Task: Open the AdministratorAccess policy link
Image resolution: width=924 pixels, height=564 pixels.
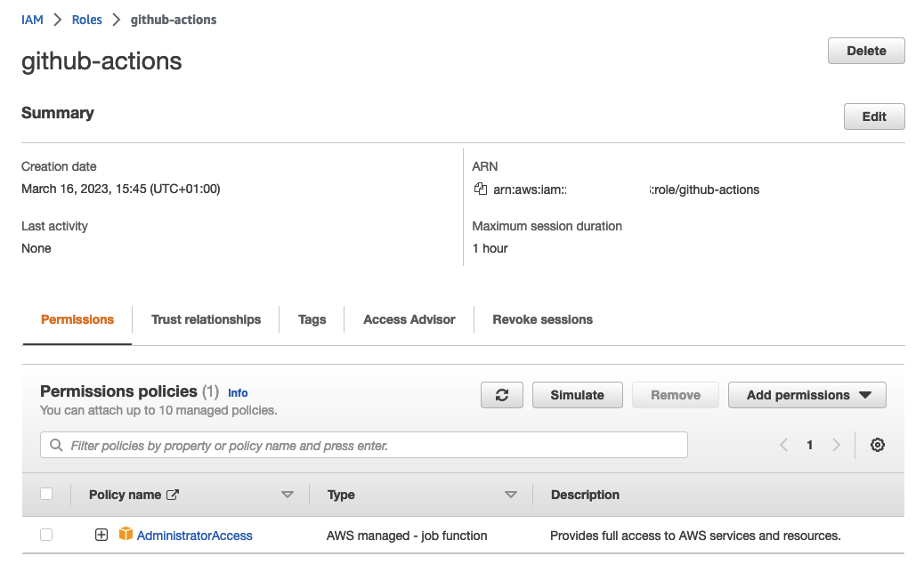Action: [195, 536]
